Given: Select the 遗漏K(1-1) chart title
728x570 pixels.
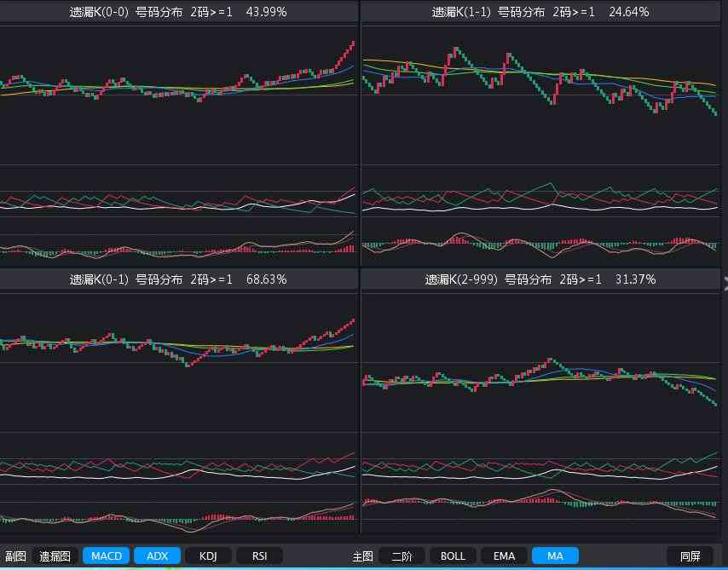Looking at the screenshot, I should click(461, 12).
